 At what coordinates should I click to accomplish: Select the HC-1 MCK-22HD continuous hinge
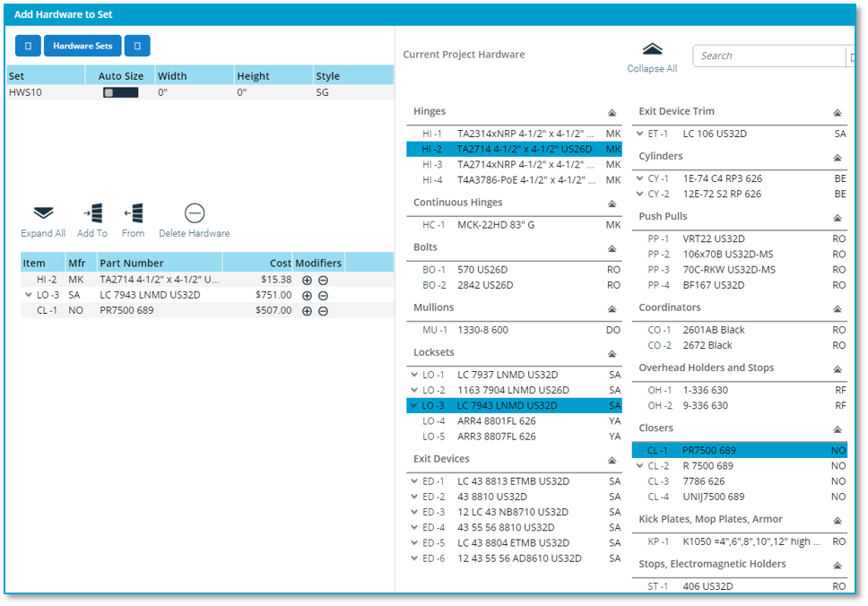pyautogui.click(x=495, y=225)
